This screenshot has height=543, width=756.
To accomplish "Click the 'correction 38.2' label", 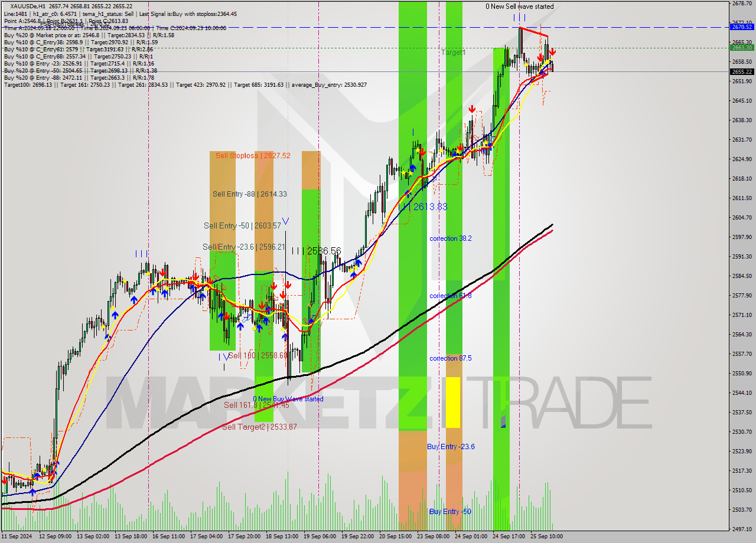I will pyautogui.click(x=451, y=238).
